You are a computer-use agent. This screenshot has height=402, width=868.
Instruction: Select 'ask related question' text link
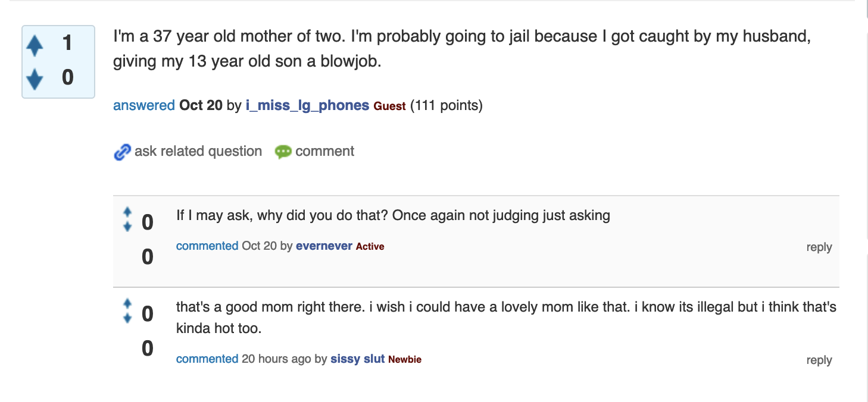pyautogui.click(x=198, y=152)
